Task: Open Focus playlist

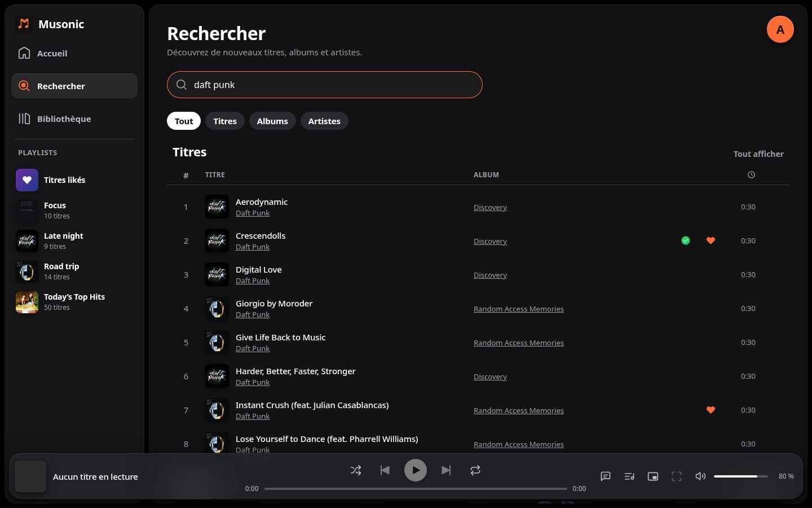Action: coord(74,211)
